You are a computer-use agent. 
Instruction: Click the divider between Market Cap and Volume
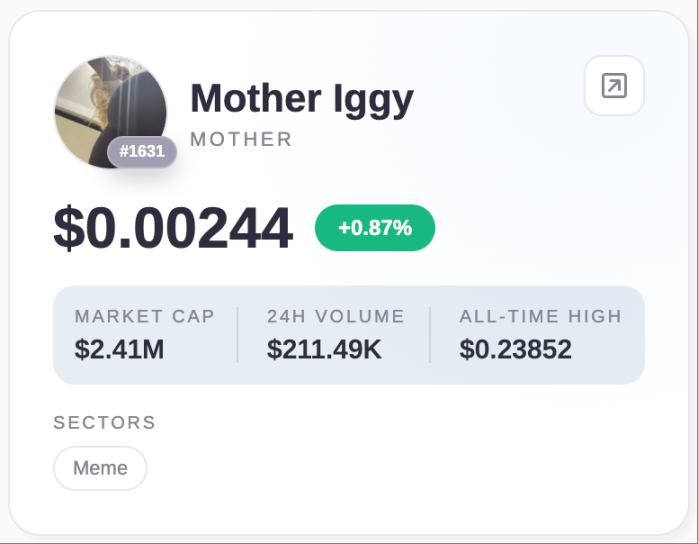click(238, 335)
